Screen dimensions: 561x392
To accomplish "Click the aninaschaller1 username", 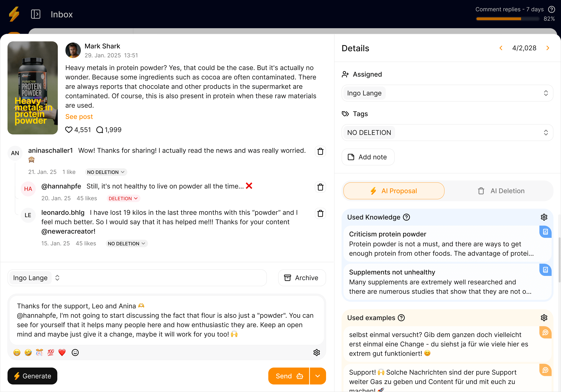I will pyautogui.click(x=51, y=151).
